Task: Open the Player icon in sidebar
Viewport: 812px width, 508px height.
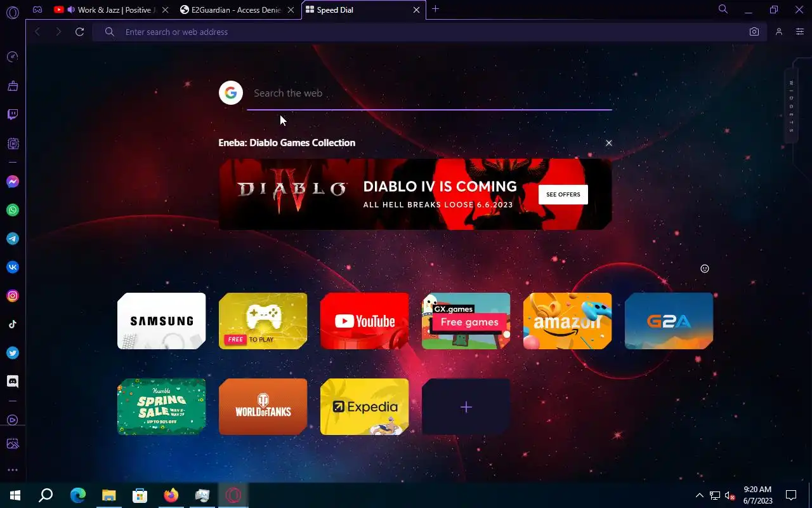Action: [x=13, y=420]
